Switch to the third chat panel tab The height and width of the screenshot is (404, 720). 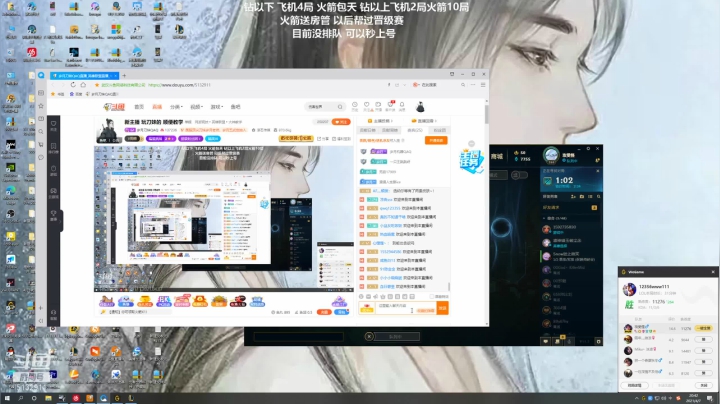415,130
